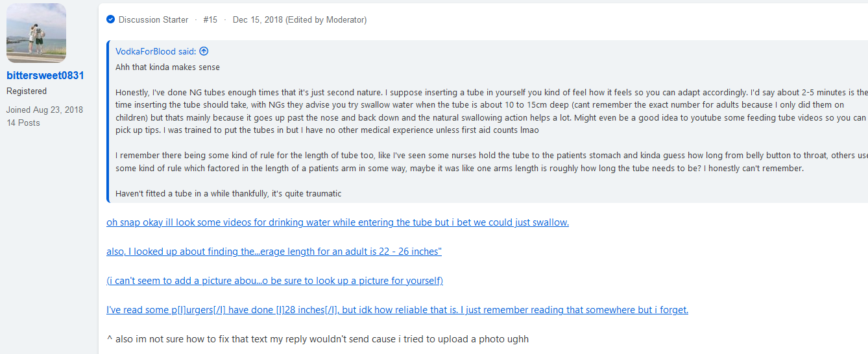Jump to VodkaForBlood's quoted post arrow icon
Image resolution: width=868 pixels, height=354 pixels.
[x=204, y=51]
